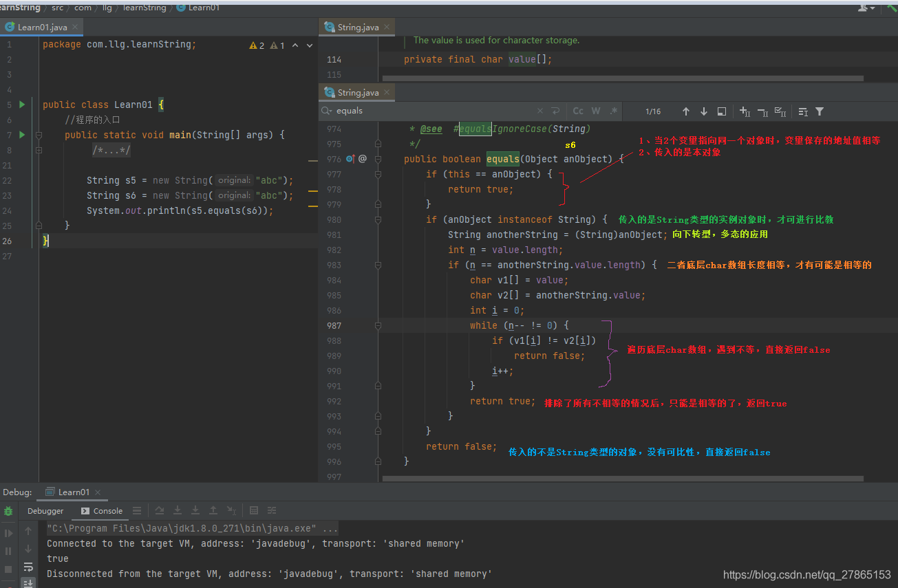Click the Evaluate Expression calculator icon
Screen dimensions: 898x588
[254, 510]
